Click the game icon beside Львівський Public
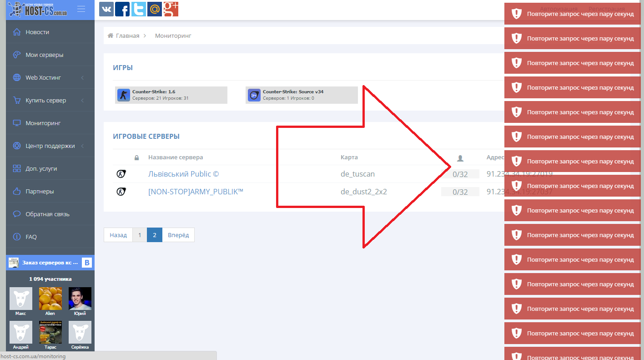This screenshot has width=644, height=360. point(121,173)
